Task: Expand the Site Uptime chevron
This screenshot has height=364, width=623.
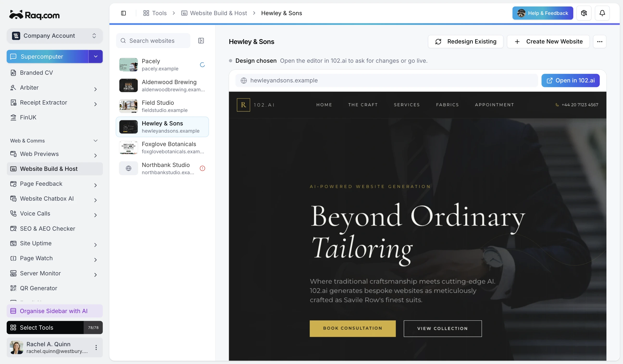Action: coord(95,245)
